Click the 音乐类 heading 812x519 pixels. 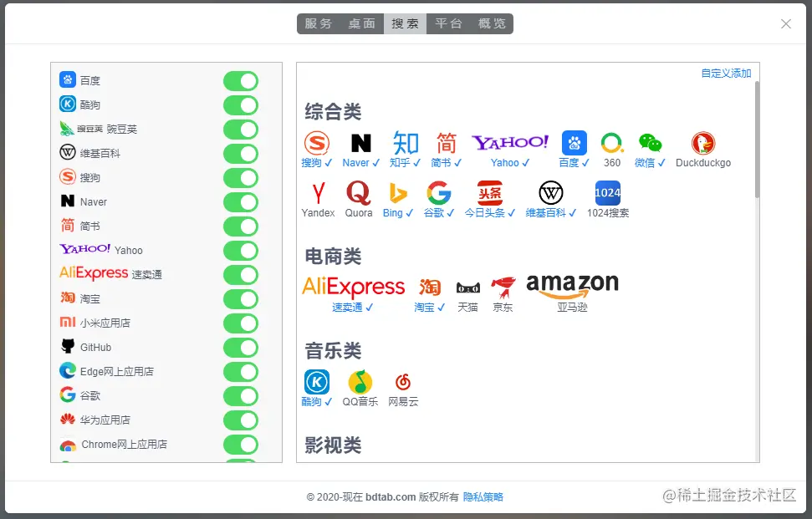[x=333, y=351]
